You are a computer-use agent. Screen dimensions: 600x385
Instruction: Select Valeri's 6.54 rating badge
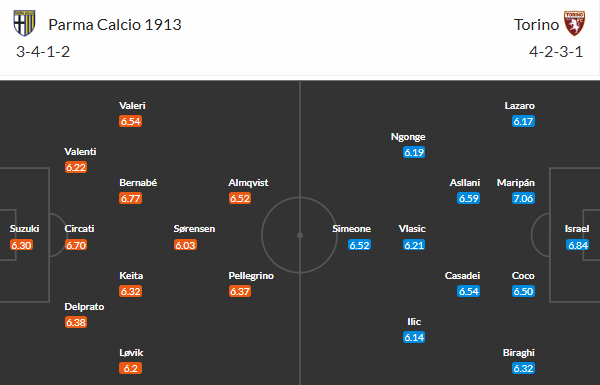pyautogui.click(x=130, y=121)
